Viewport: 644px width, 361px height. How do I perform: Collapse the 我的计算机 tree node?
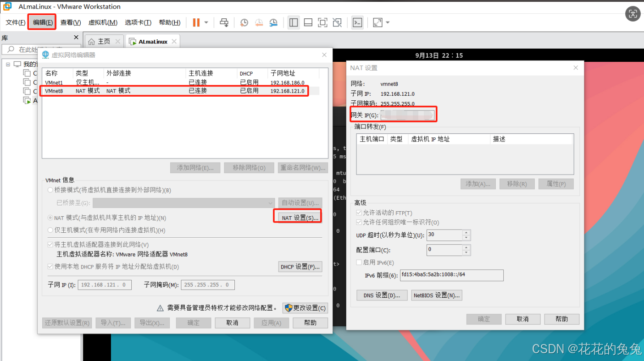pos(8,64)
